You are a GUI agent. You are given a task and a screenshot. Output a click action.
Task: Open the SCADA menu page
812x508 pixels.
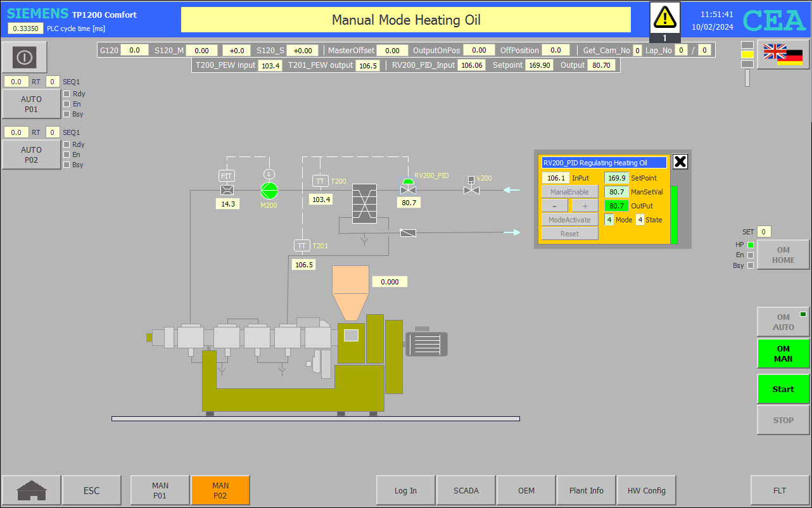(466, 490)
